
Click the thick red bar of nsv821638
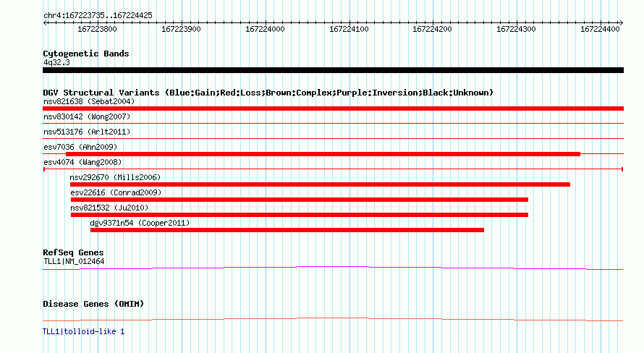333,109
